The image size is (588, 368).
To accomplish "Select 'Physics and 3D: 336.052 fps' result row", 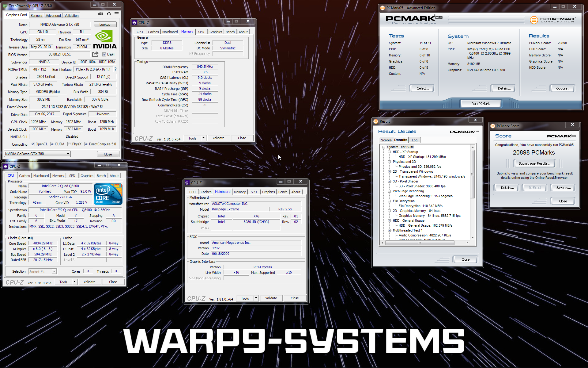I will point(420,167).
